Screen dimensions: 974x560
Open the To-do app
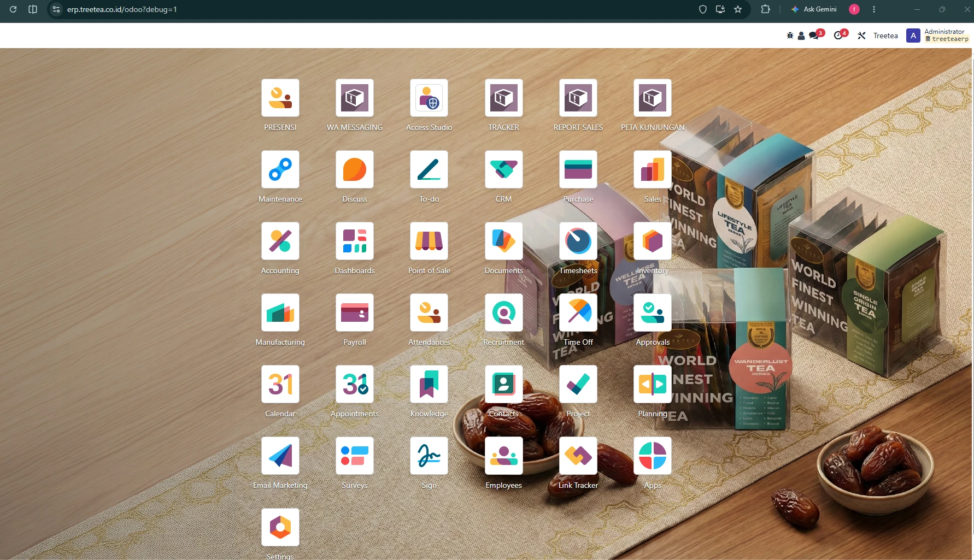(x=429, y=169)
